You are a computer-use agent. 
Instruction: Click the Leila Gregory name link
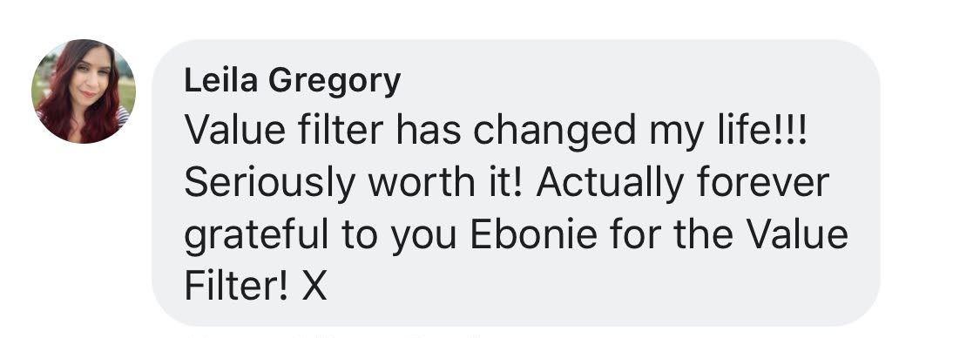pyautogui.click(x=293, y=81)
